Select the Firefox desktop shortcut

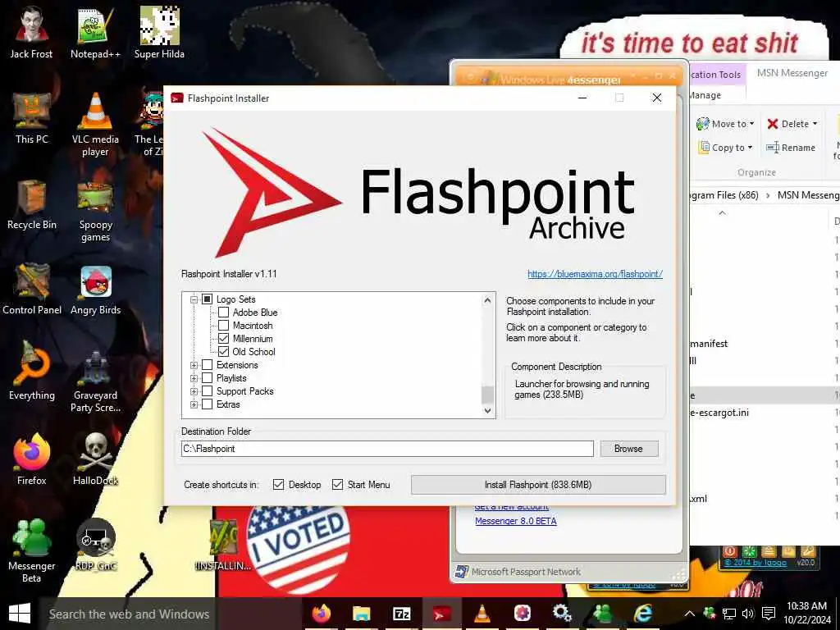[32, 459]
